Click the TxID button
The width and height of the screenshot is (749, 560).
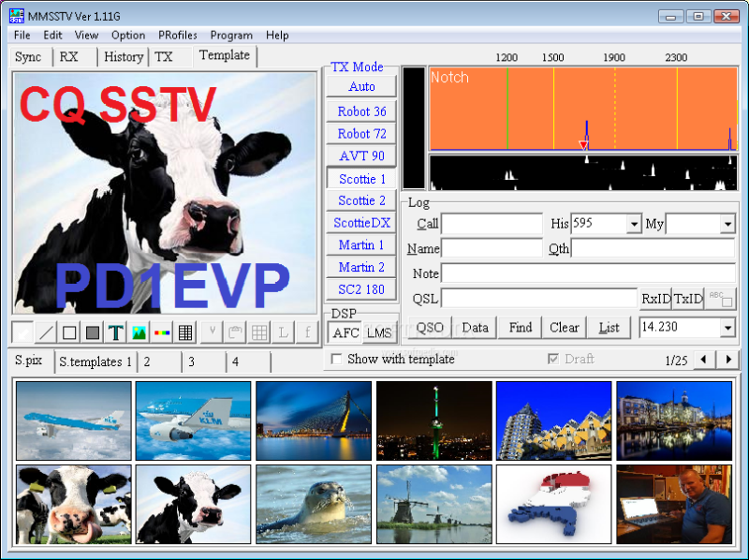tap(688, 299)
